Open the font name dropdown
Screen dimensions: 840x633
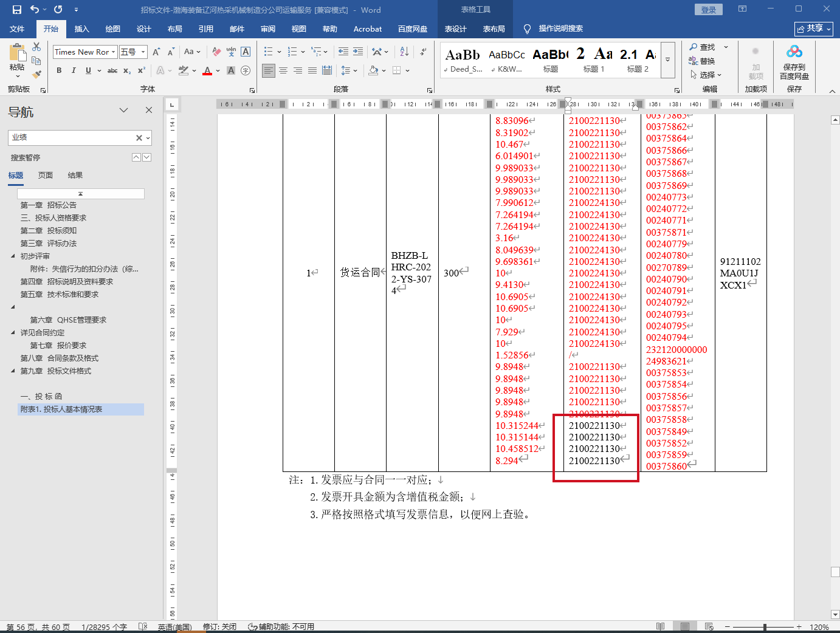[x=113, y=52]
